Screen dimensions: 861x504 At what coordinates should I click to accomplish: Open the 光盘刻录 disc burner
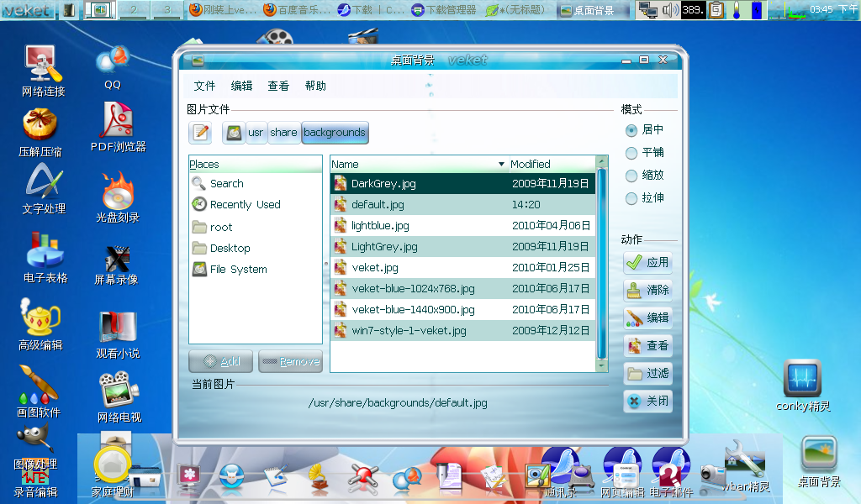[118, 197]
